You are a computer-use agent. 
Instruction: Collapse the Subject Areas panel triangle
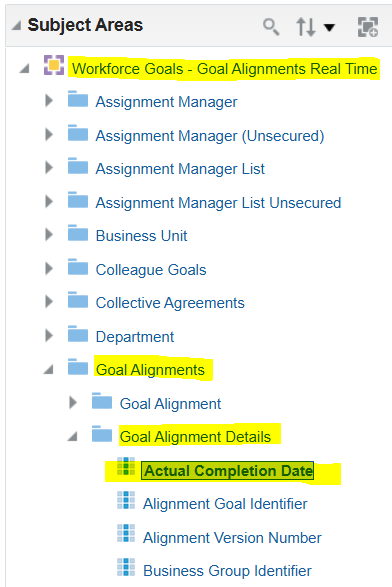click(x=16, y=26)
